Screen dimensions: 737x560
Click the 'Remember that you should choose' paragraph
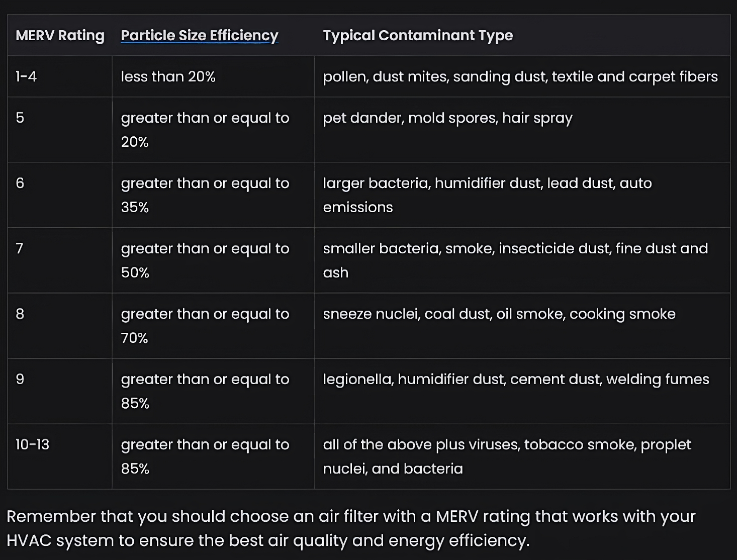351,528
